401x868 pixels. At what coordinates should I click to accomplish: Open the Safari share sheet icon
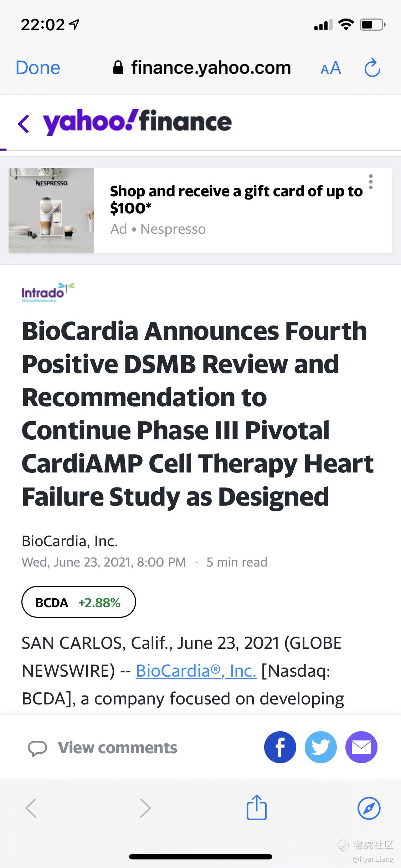[257, 808]
